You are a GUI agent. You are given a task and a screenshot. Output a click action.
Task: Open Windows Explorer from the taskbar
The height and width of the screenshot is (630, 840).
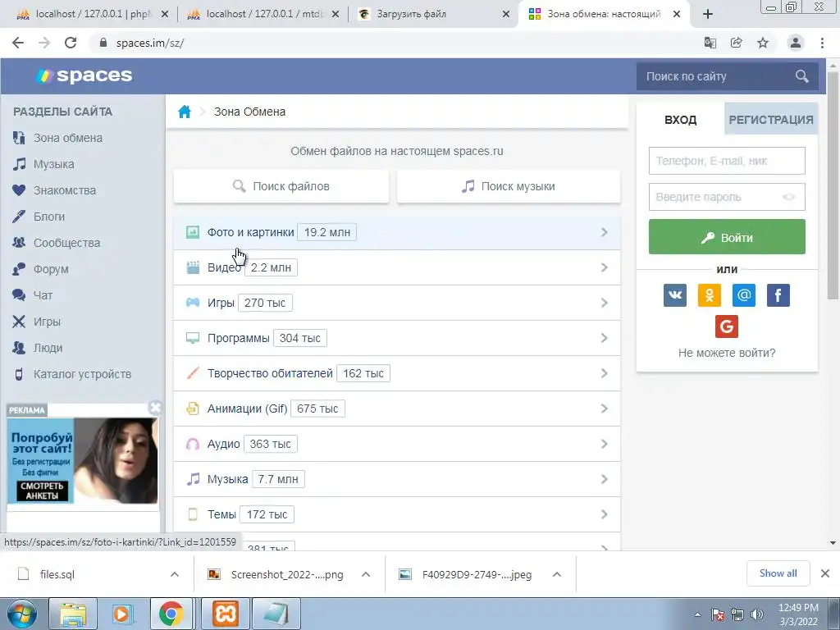[73, 614]
